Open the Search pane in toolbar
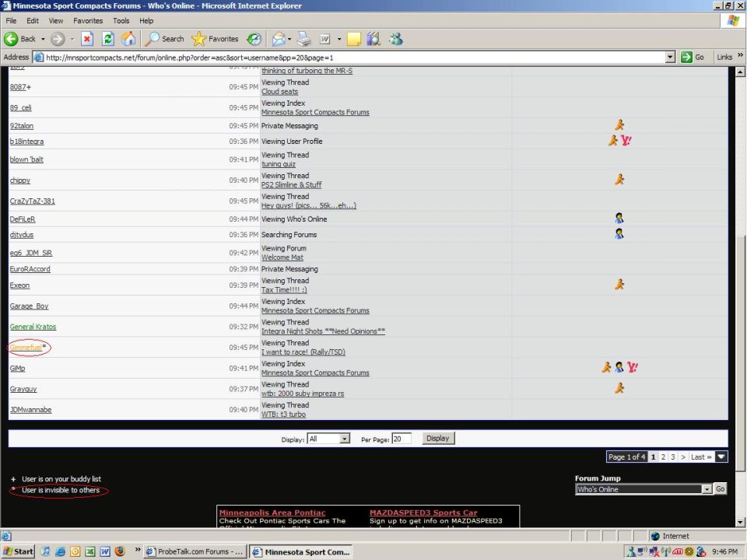Viewport: 747px width, 560px height. [164, 39]
